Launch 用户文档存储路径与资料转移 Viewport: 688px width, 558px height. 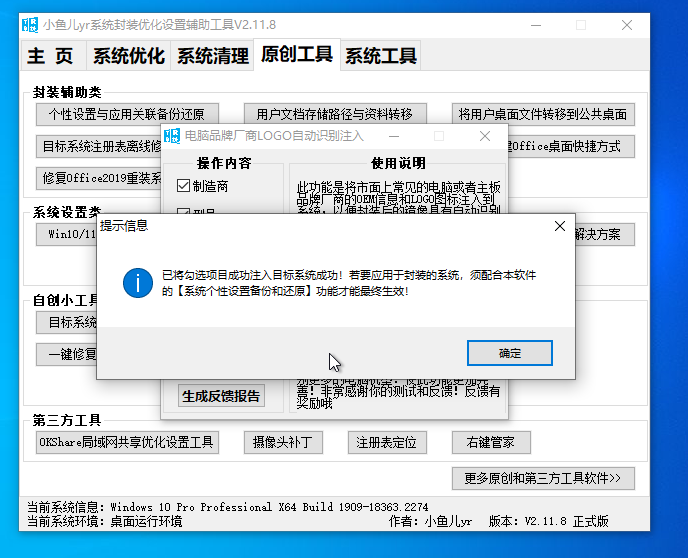335,114
